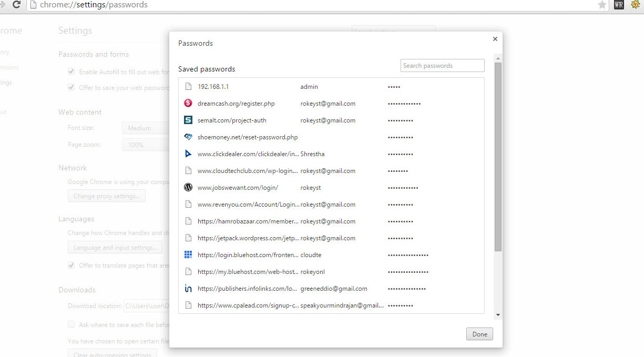Click the greeneddio@gmail.com username
The width and height of the screenshot is (644, 357).
pyautogui.click(x=334, y=289)
